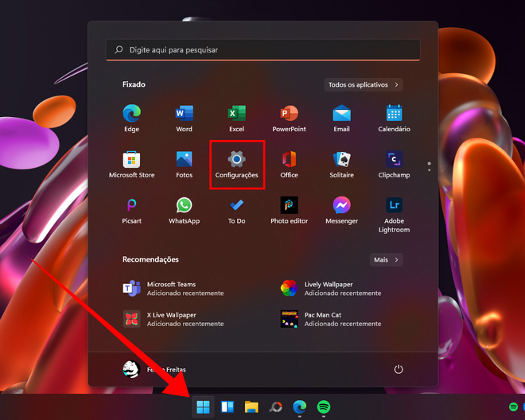Launch Photo editor app
The image size is (525, 420).
point(290,210)
